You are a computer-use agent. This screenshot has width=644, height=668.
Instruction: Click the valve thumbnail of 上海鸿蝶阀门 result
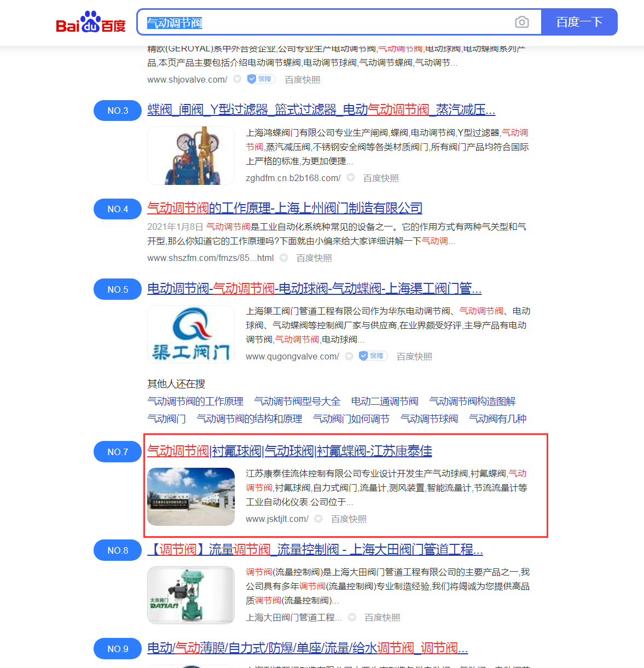pyautogui.click(x=191, y=155)
